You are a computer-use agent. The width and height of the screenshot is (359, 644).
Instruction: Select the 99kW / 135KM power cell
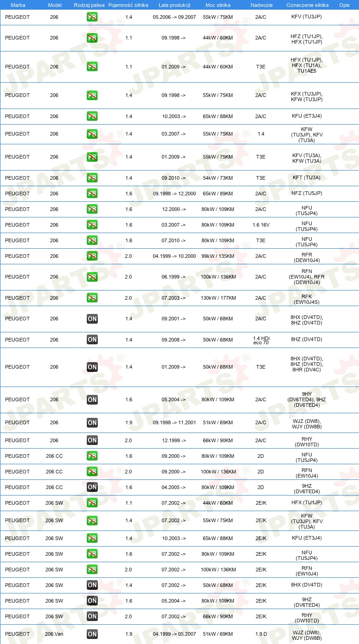pos(218,256)
